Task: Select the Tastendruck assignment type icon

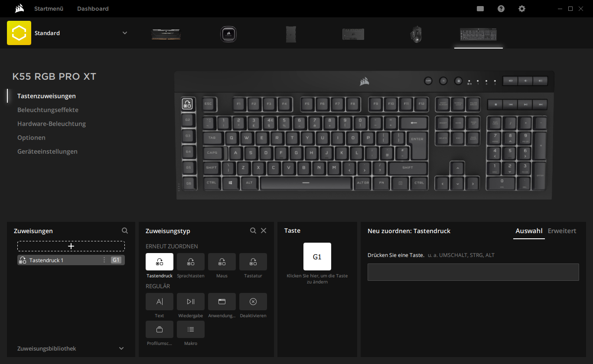Action: coord(160,262)
